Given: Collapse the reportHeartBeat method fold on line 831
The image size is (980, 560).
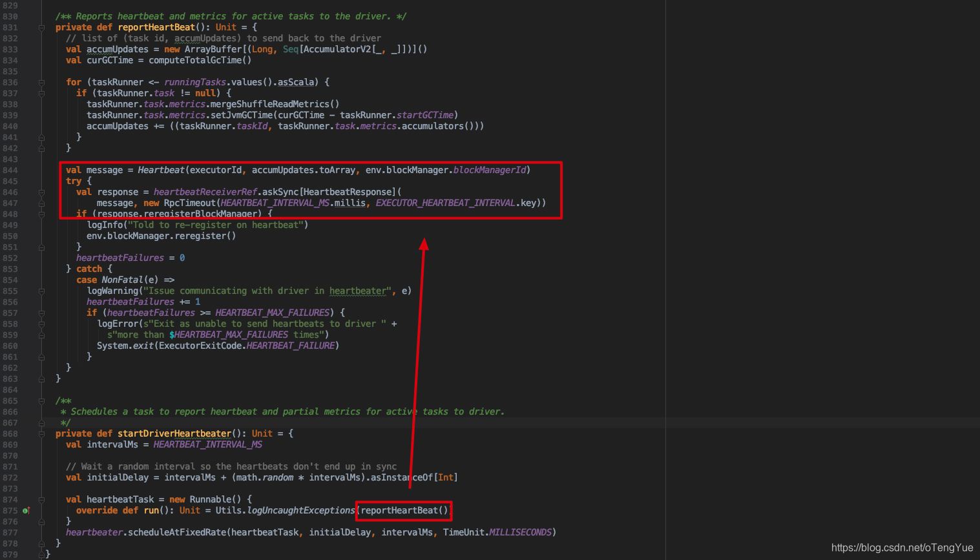Looking at the screenshot, I should pyautogui.click(x=41, y=28).
